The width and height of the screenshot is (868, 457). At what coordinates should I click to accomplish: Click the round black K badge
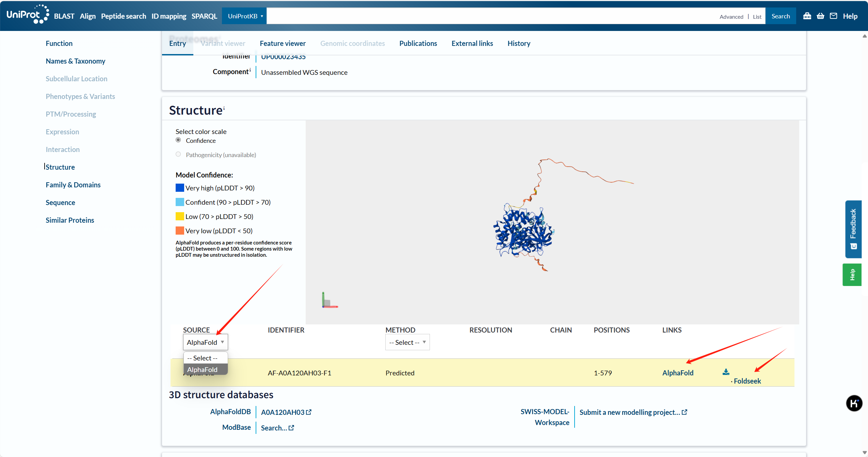coord(854,403)
